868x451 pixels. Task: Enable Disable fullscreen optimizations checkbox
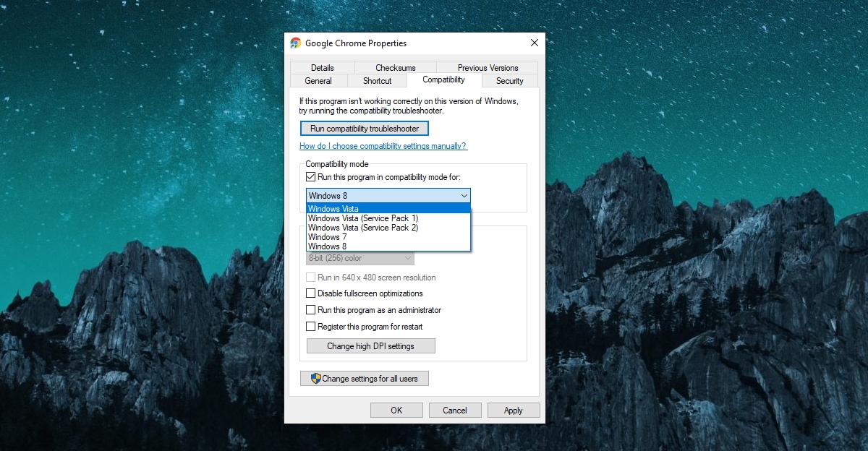pos(311,293)
